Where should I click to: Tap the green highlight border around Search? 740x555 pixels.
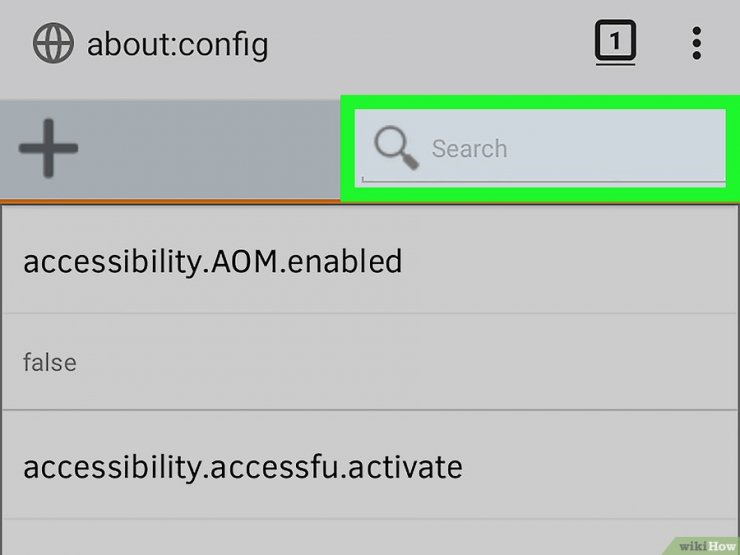(x=540, y=102)
